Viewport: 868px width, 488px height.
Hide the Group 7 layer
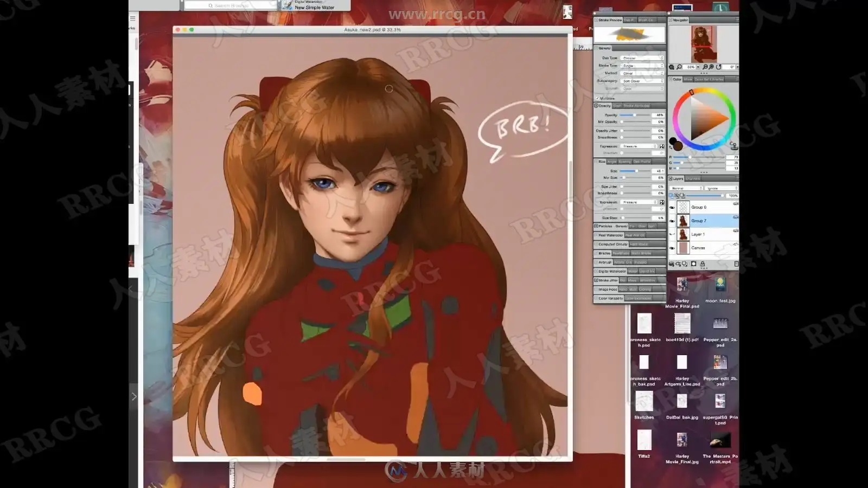coord(672,221)
